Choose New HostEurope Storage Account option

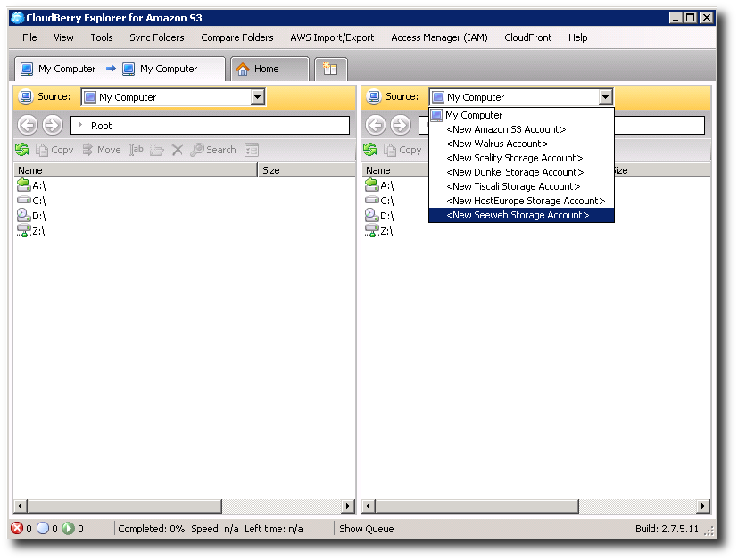pyautogui.click(x=521, y=201)
